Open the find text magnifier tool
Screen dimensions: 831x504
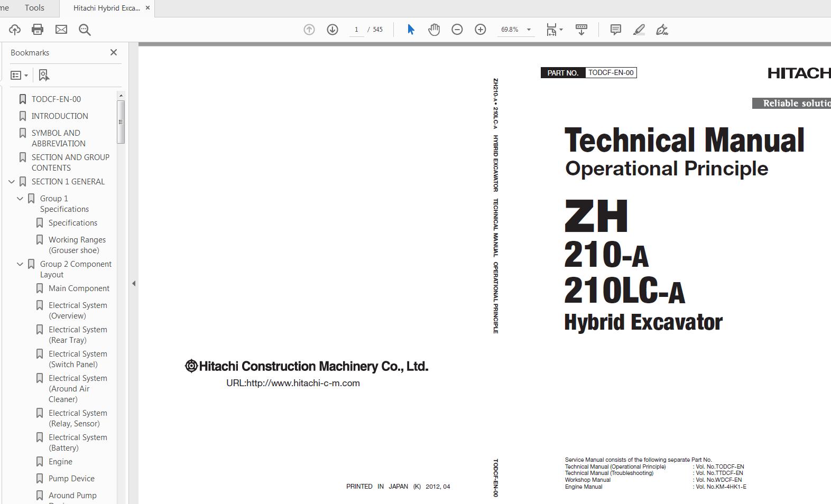(x=85, y=30)
